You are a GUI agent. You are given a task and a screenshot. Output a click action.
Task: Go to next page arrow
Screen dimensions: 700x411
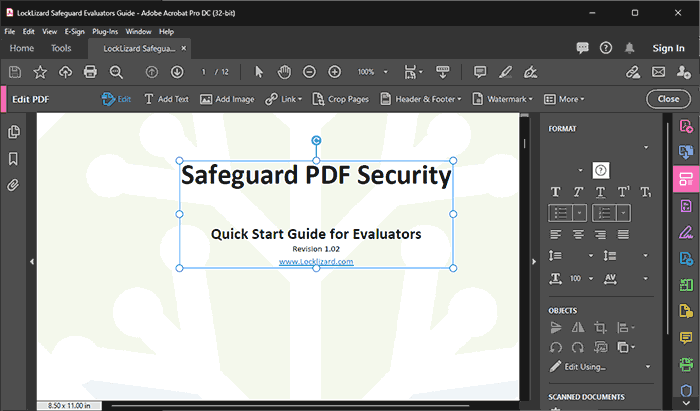tap(177, 72)
